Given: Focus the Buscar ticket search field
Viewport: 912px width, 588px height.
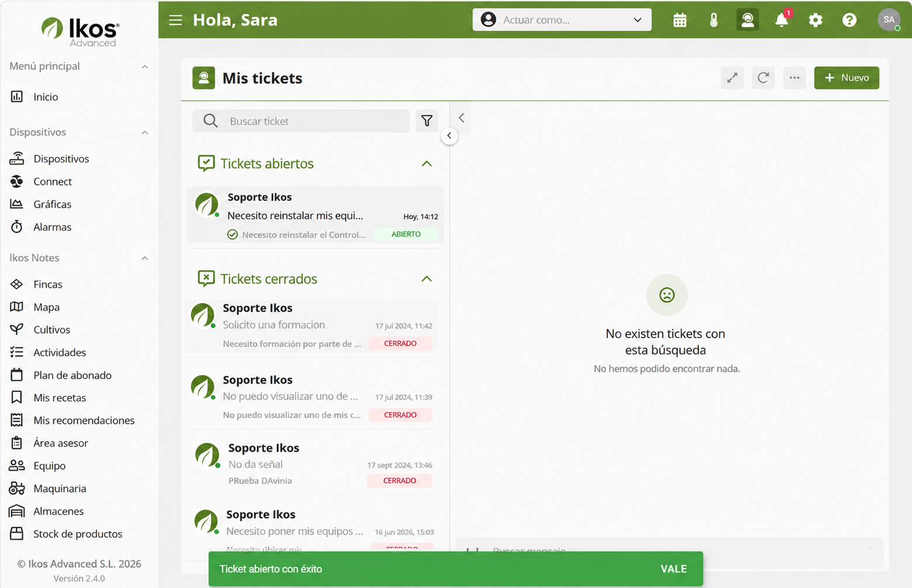Looking at the screenshot, I should click(301, 121).
